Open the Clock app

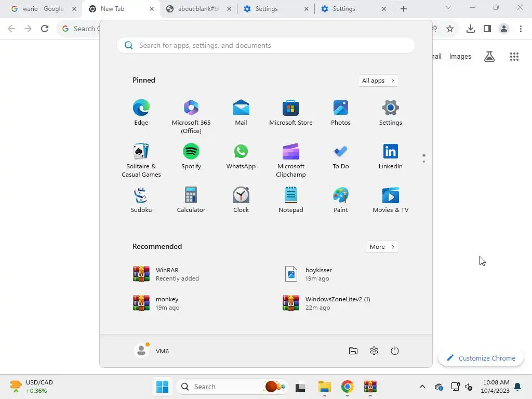click(241, 200)
